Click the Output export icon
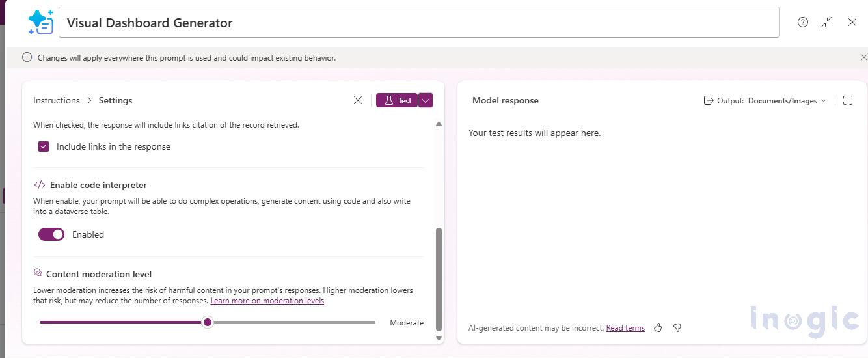The height and width of the screenshot is (358, 868). [x=709, y=100]
